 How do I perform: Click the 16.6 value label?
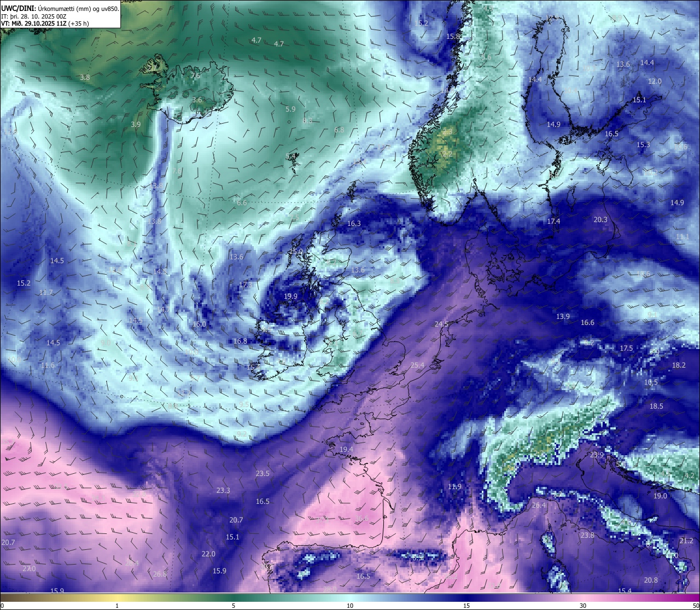click(x=587, y=322)
